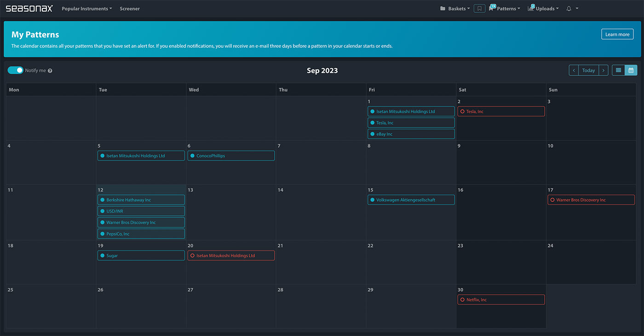Click day number 25

click(x=10, y=290)
